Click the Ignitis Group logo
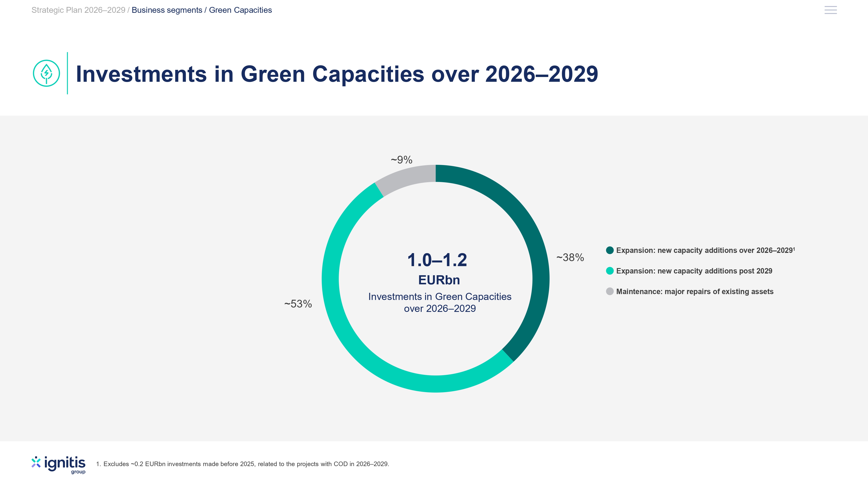The width and height of the screenshot is (868, 488). [59, 465]
